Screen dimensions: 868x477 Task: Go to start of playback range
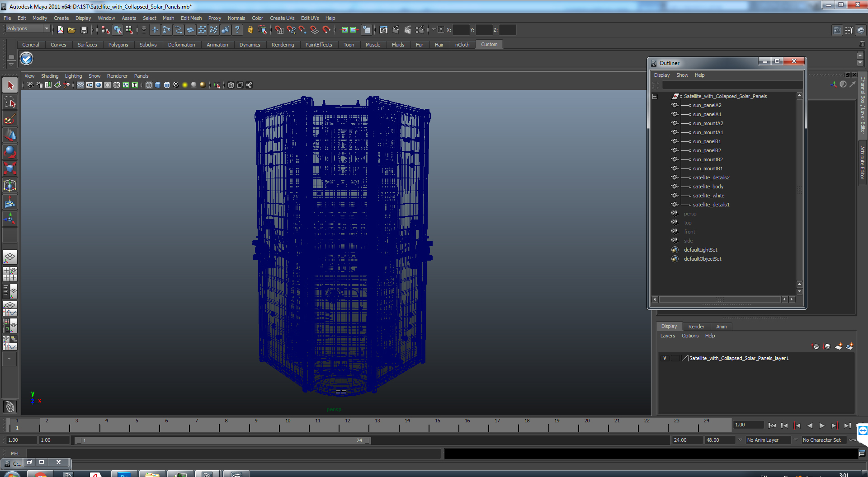[x=772, y=426]
